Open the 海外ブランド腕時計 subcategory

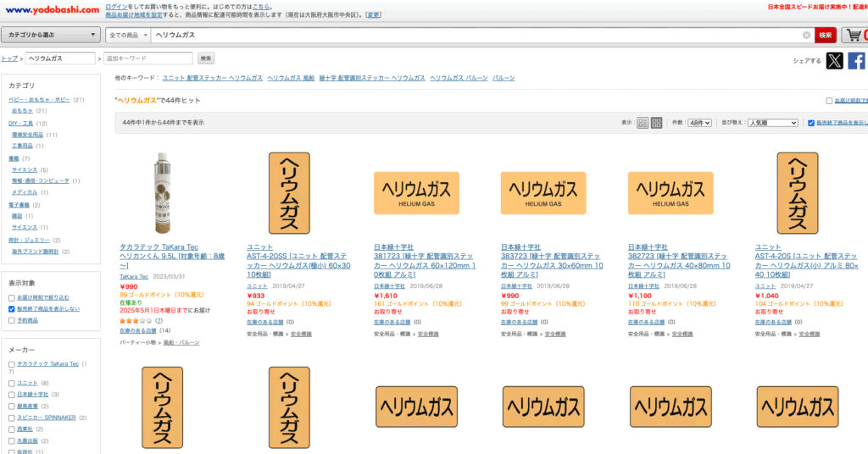tap(36, 252)
